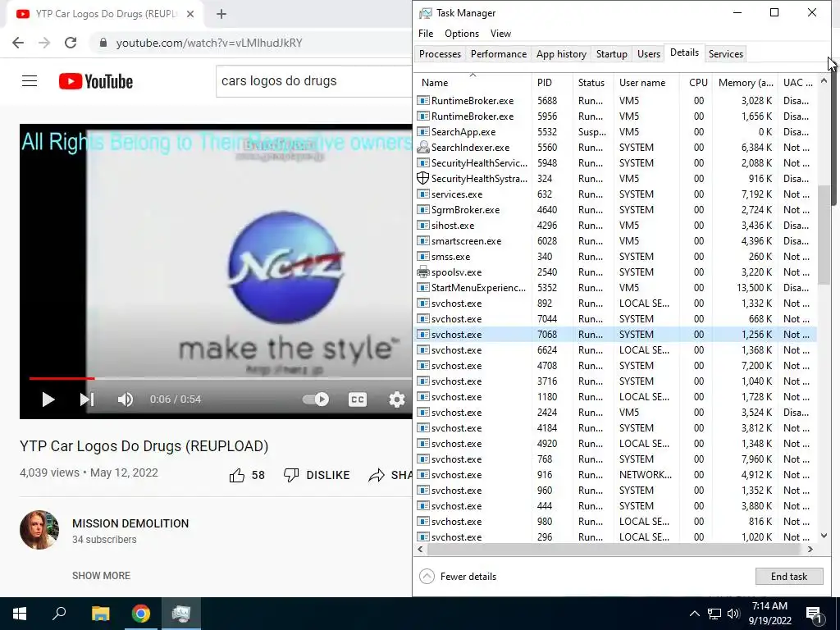840x630 pixels.
Task: Sort by Status column header
Action: tap(593, 83)
